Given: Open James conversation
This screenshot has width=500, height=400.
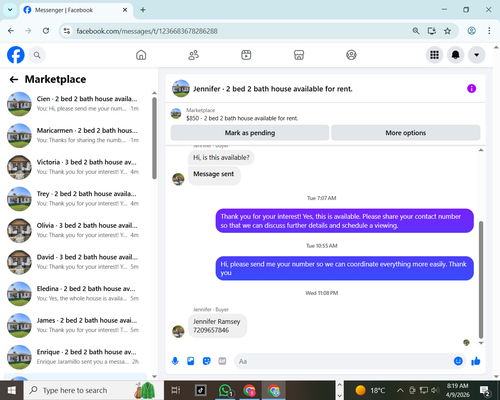Looking at the screenshot, I should click(x=77, y=325).
